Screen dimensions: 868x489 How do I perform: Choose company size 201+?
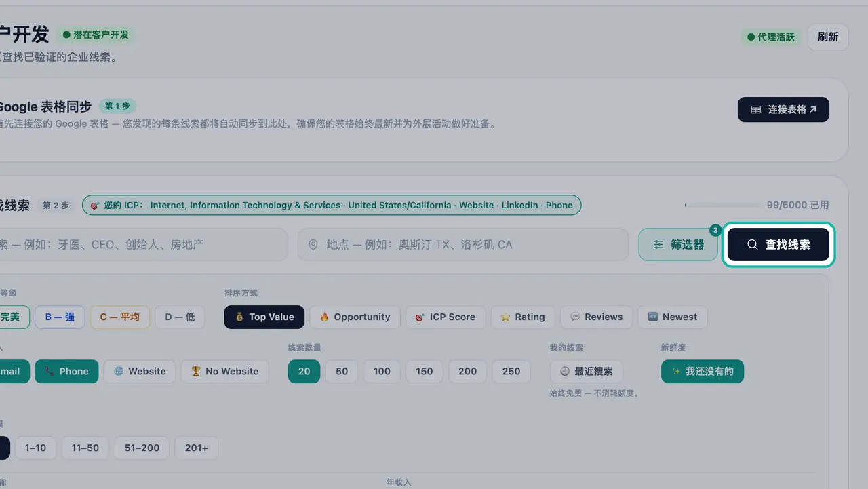click(197, 448)
